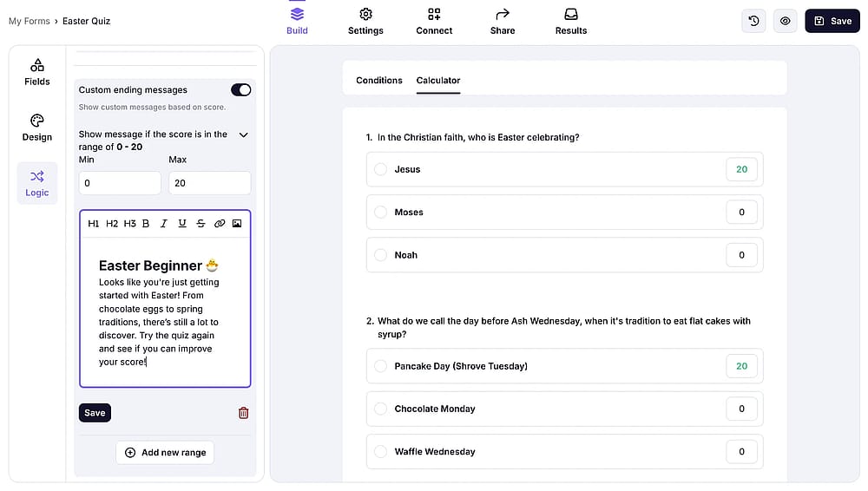Select Pancake Day (Shrove Tuesday) radio option
The width and height of the screenshot is (868, 491).
[x=380, y=366]
